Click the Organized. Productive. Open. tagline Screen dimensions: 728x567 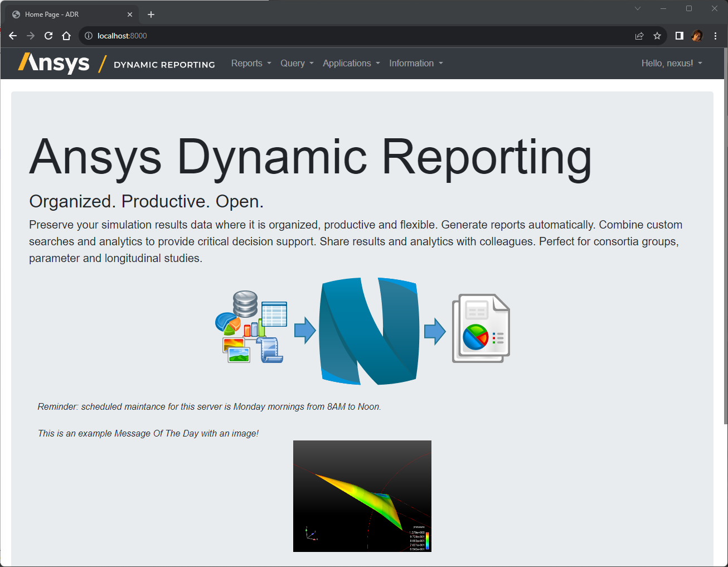tap(146, 201)
